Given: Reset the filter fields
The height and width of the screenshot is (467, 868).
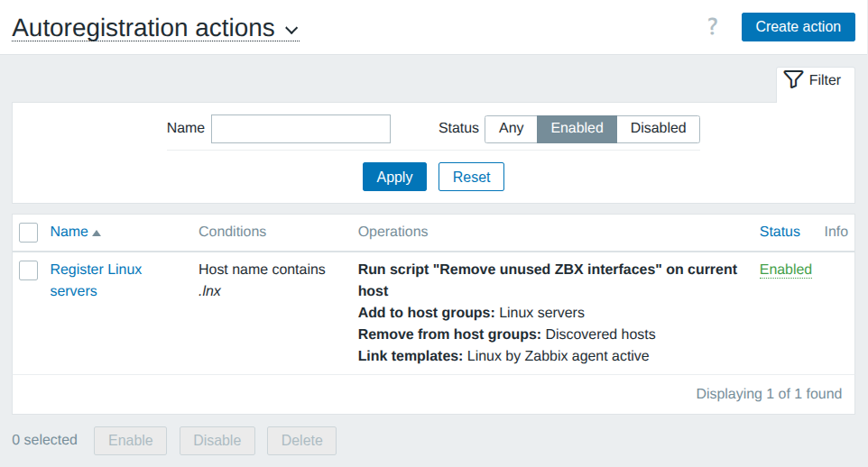Looking at the screenshot, I should tap(471, 177).
